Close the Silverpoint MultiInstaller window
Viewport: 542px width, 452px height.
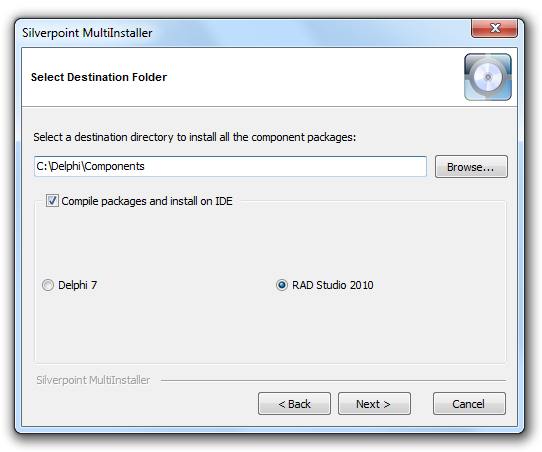click(x=494, y=28)
